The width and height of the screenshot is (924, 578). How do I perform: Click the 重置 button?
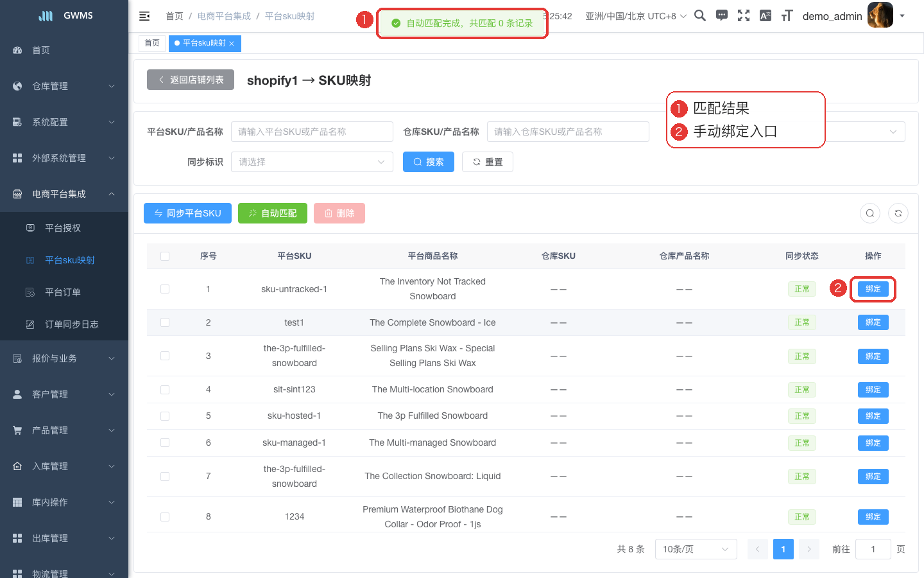pos(488,162)
